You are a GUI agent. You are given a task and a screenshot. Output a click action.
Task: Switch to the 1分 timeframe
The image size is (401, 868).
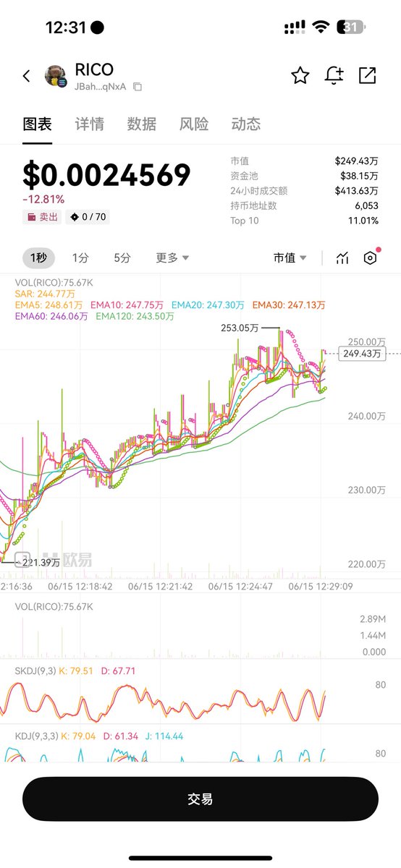click(x=80, y=258)
